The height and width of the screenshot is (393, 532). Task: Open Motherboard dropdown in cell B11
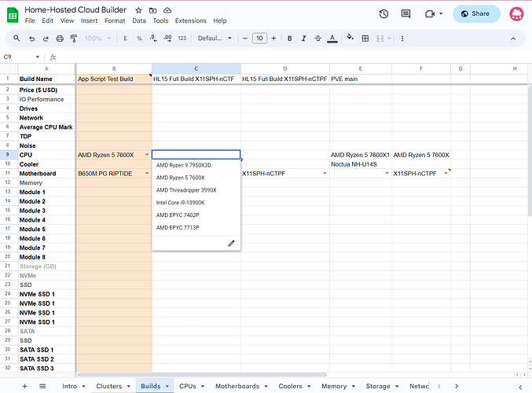tap(147, 174)
